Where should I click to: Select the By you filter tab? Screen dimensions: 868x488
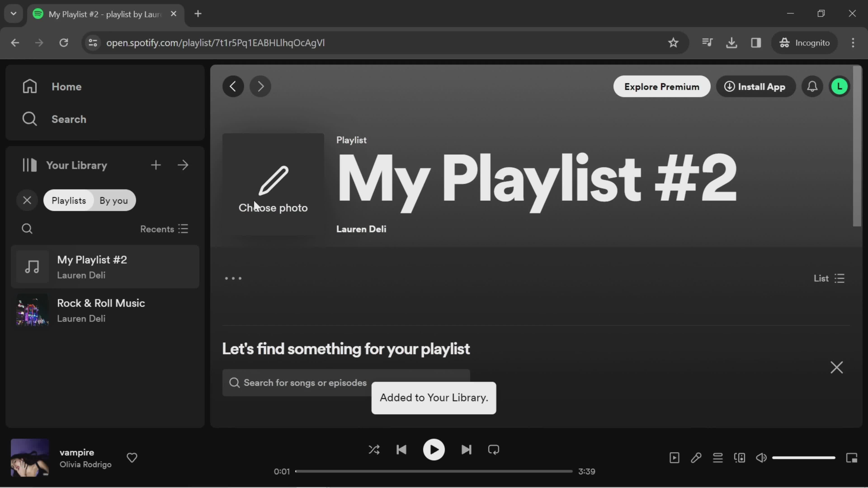pyautogui.click(x=114, y=200)
